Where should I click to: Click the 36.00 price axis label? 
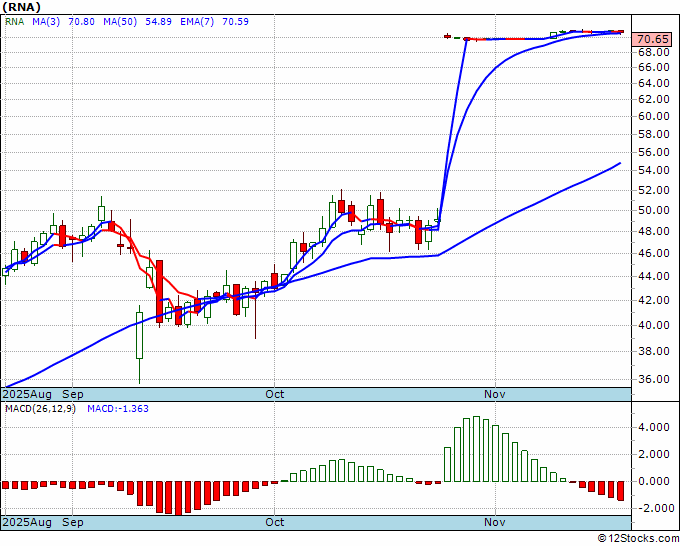[x=654, y=379]
